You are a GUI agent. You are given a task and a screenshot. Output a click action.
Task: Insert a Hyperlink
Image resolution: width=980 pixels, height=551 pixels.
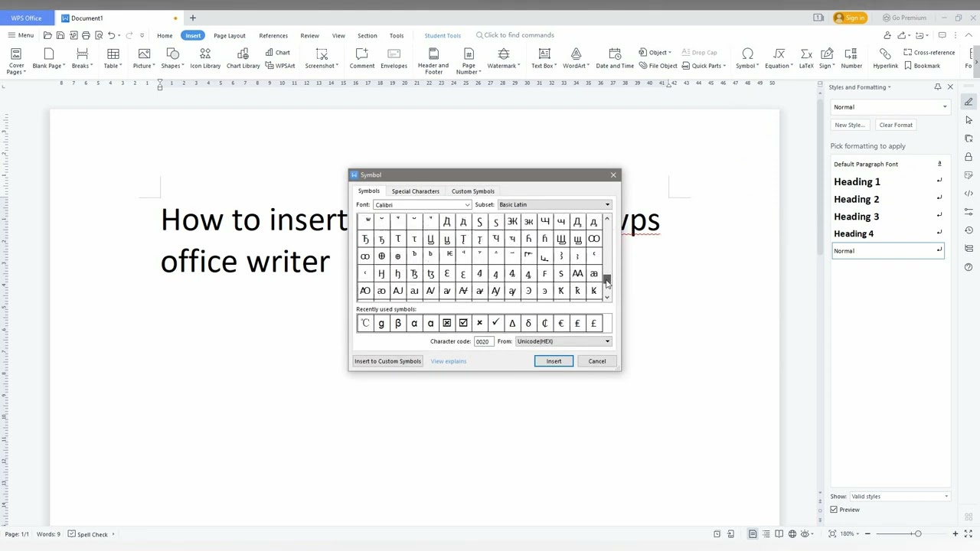click(885, 58)
